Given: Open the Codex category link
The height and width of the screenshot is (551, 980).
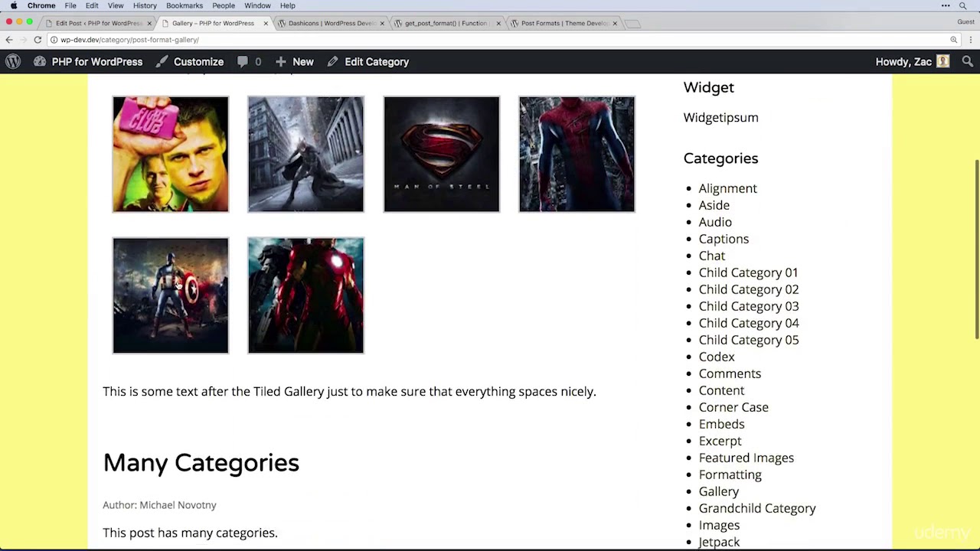Looking at the screenshot, I should point(716,357).
